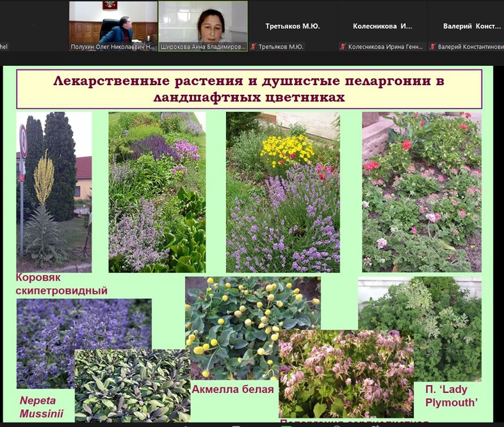The image size is (504, 427).
Task: Click the 'Акмелла белая' caption
Action: [232, 389]
